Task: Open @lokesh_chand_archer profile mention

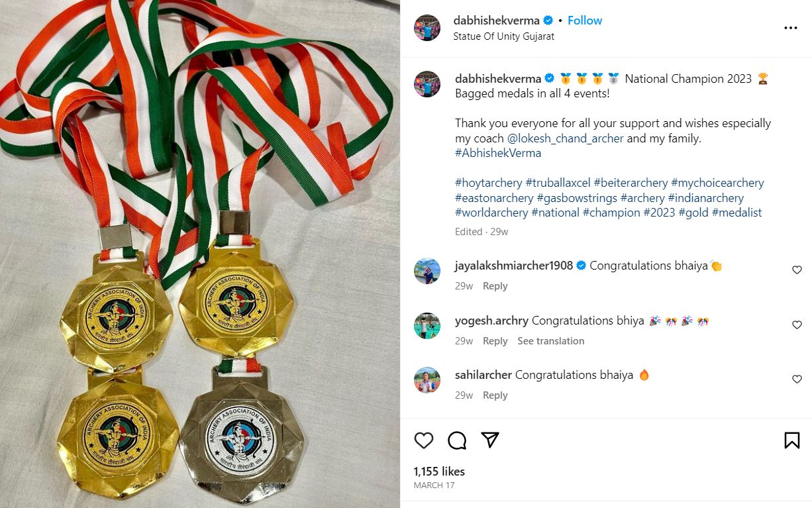Action: click(x=566, y=138)
